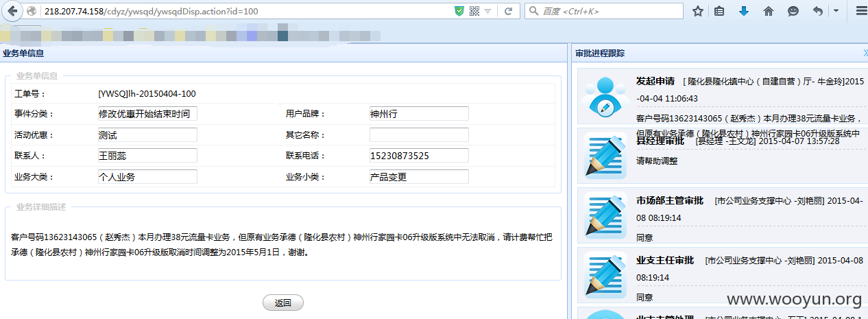Select the 市场部主管审批 step title

[670, 201]
